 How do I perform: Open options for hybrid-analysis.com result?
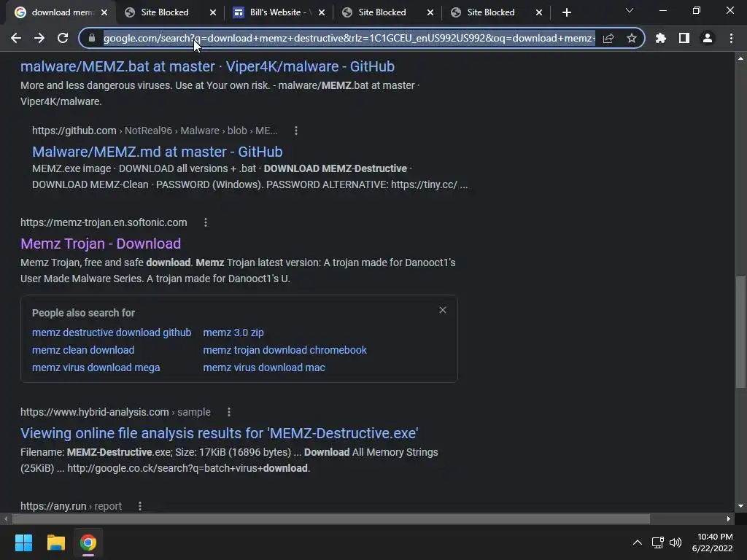(x=228, y=412)
